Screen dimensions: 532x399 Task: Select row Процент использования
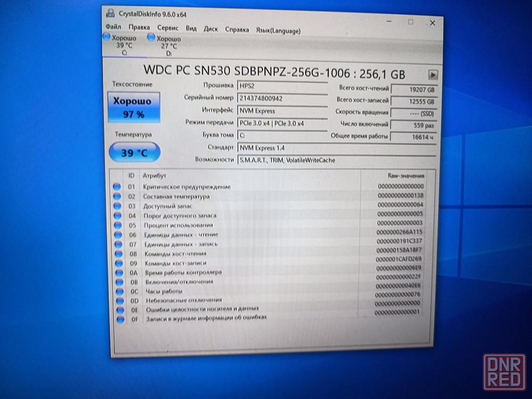[269, 225]
